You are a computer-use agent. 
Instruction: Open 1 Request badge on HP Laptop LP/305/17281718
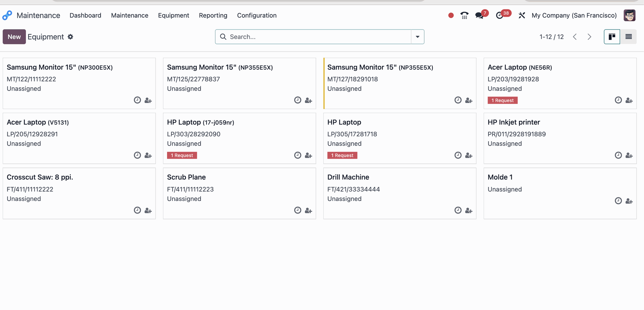(342, 155)
